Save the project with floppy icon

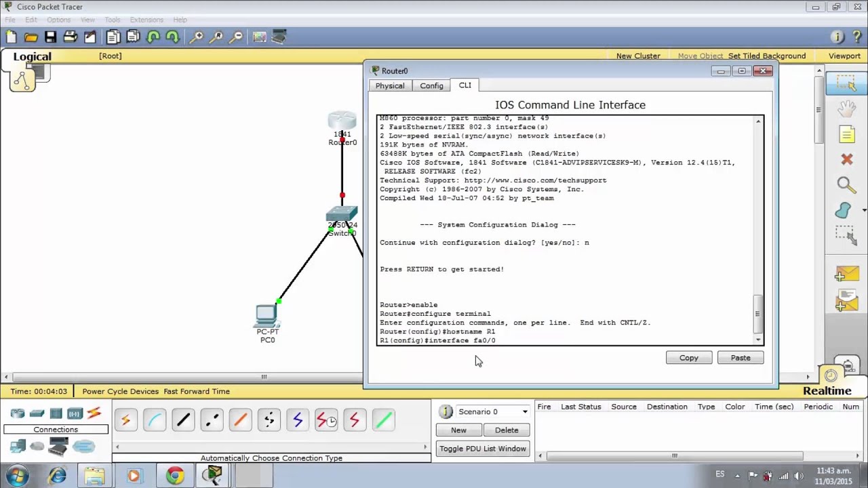[50, 37]
